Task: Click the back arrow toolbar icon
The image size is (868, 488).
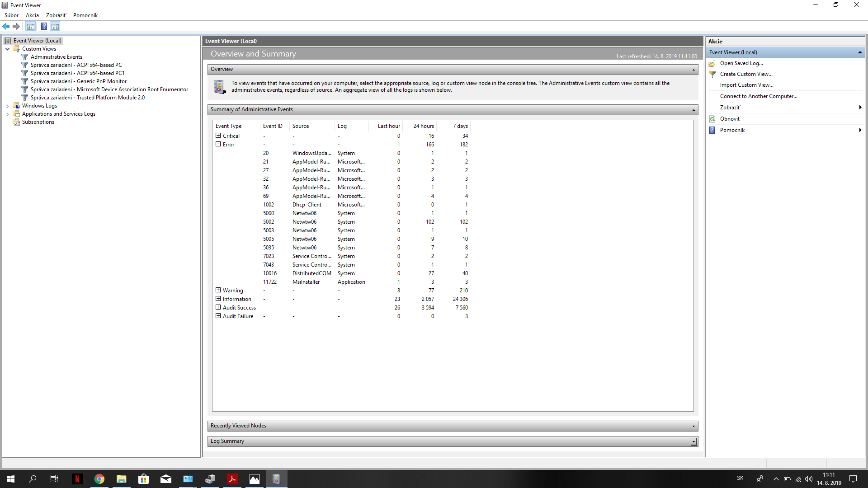Action: [6, 27]
